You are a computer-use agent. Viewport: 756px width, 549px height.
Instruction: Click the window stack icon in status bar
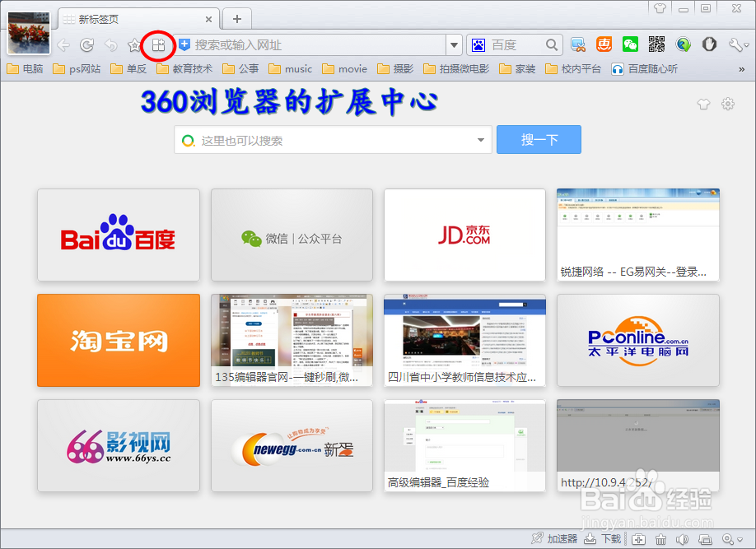[x=706, y=539]
